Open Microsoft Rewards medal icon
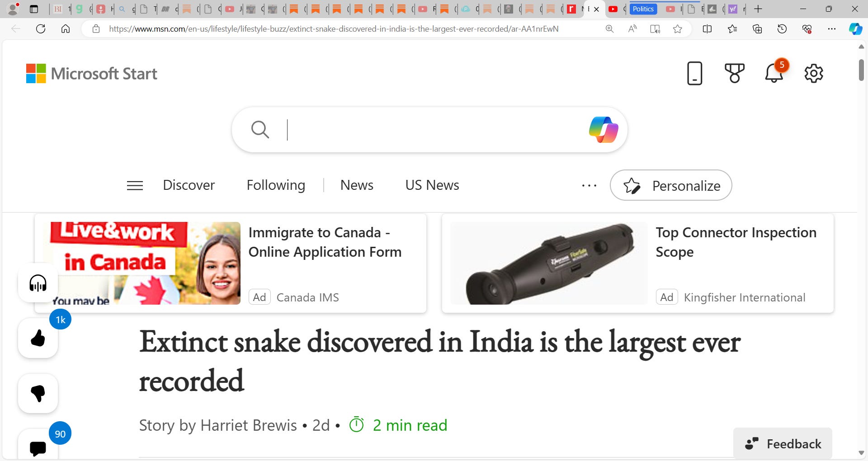 pyautogui.click(x=734, y=73)
